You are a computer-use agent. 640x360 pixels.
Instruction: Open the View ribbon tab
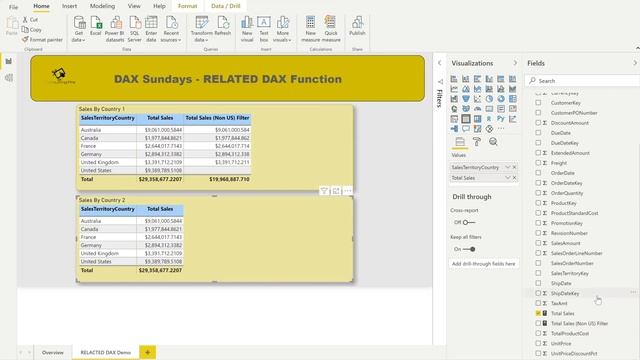(134, 6)
